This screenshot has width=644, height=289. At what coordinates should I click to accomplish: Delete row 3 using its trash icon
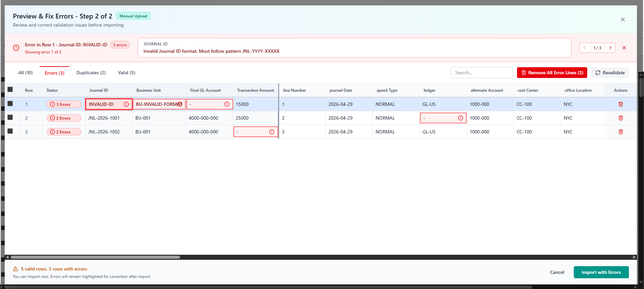(620, 132)
